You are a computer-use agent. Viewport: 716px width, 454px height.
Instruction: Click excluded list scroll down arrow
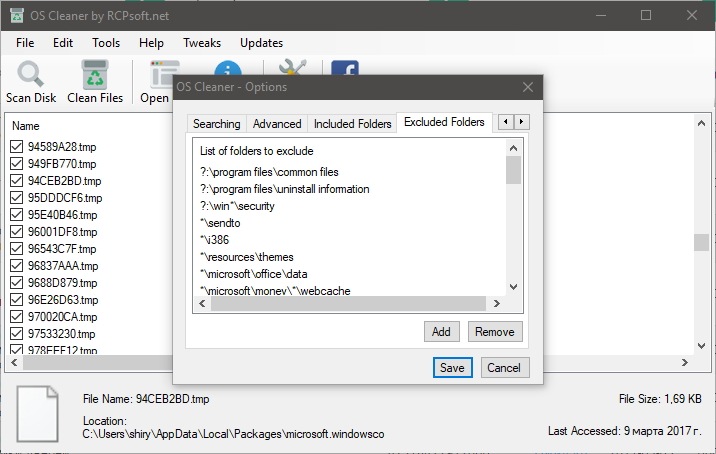pyautogui.click(x=513, y=287)
